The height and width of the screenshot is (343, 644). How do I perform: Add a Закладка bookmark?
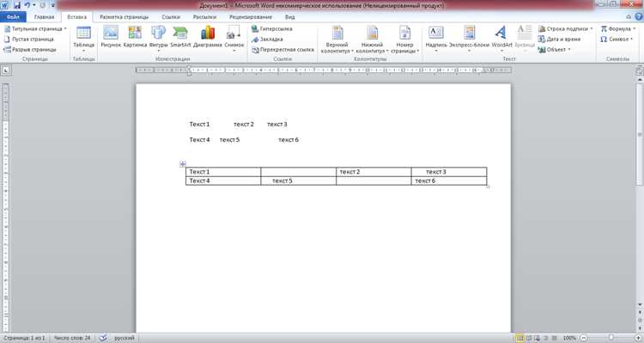click(x=267, y=39)
